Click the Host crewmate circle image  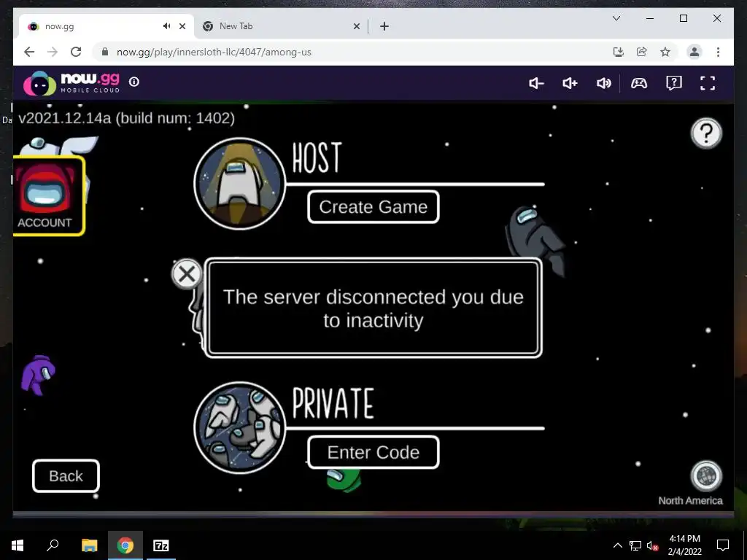239,184
